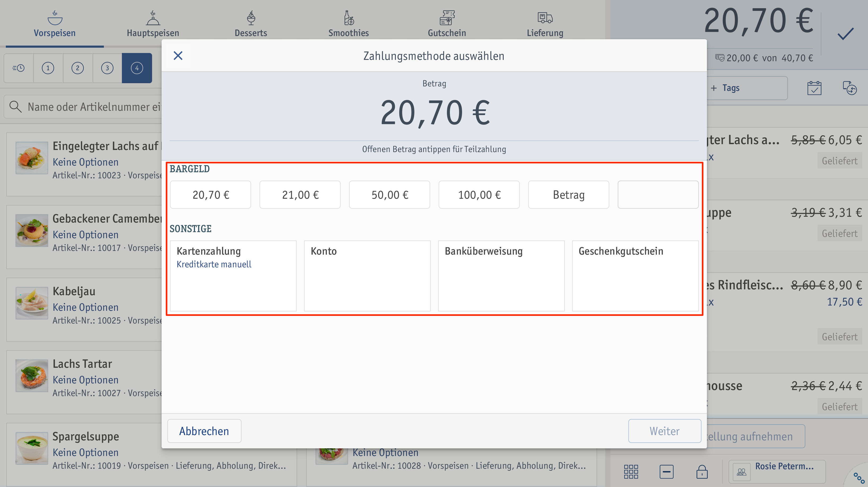Open the receipt refund icon
Image resolution: width=868 pixels, height=487 pixels.
[x=849, y=88]
